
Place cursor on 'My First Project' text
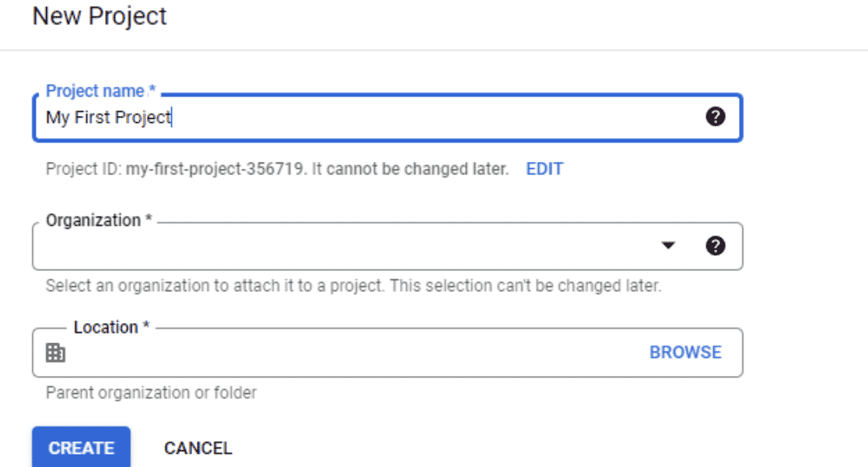[108, 118]
